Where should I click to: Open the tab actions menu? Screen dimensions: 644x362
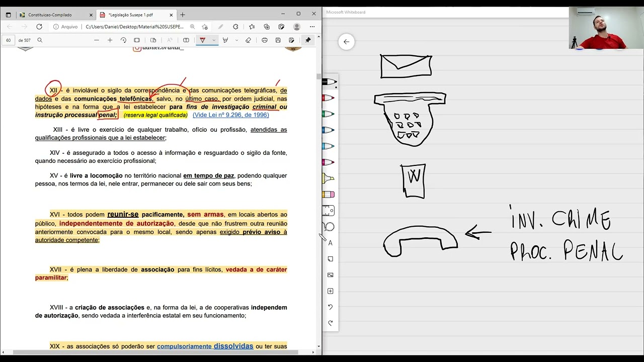(8, 15)
